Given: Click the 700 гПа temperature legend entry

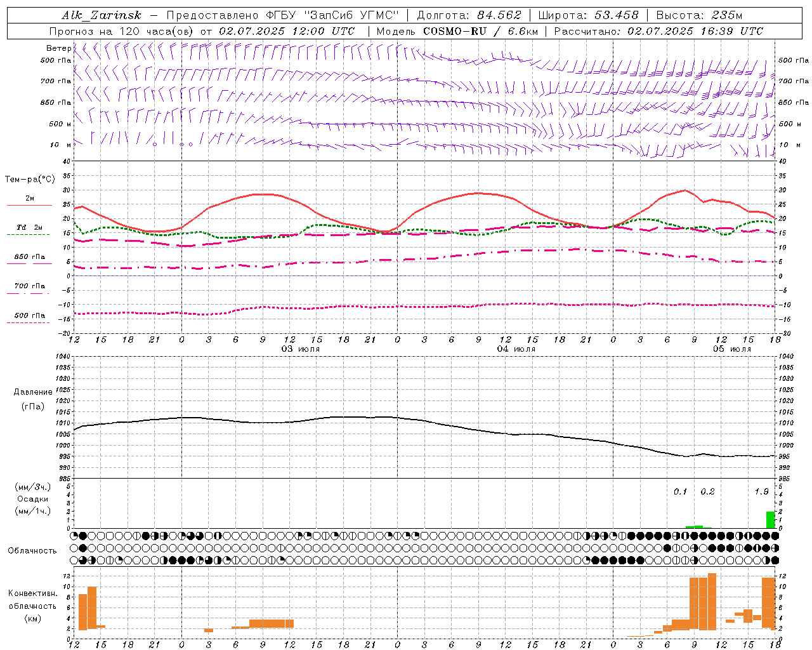Looking at the screenshot, I should [29, 286].
